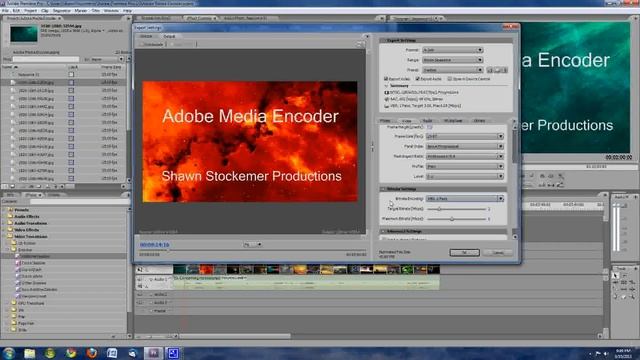Click Cancel in Export Settings
The height and width of the screenshot is (360, 640).
click(498, 253)
